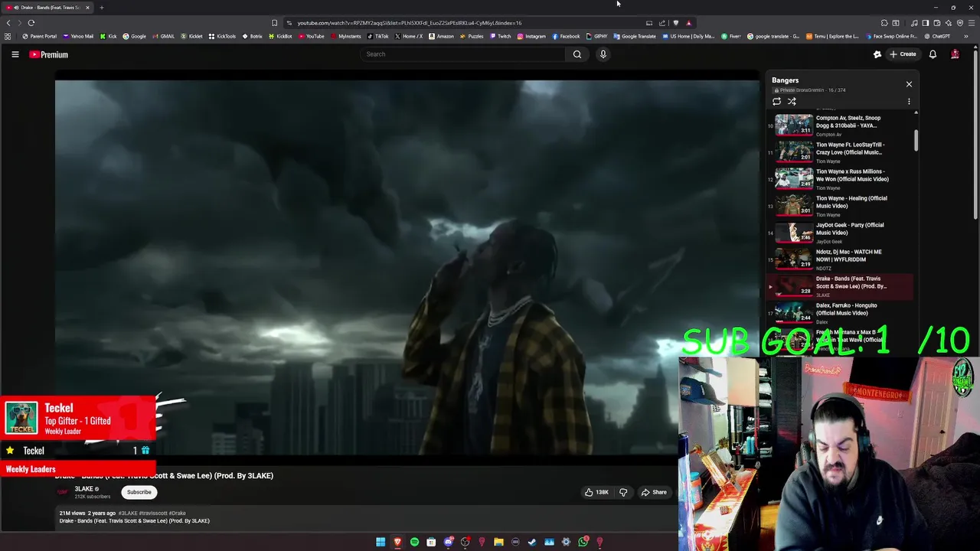Like the video with 138K likes
Image resolution: width=980 pixels, height=551 pixels.
(x=596, y=492)
